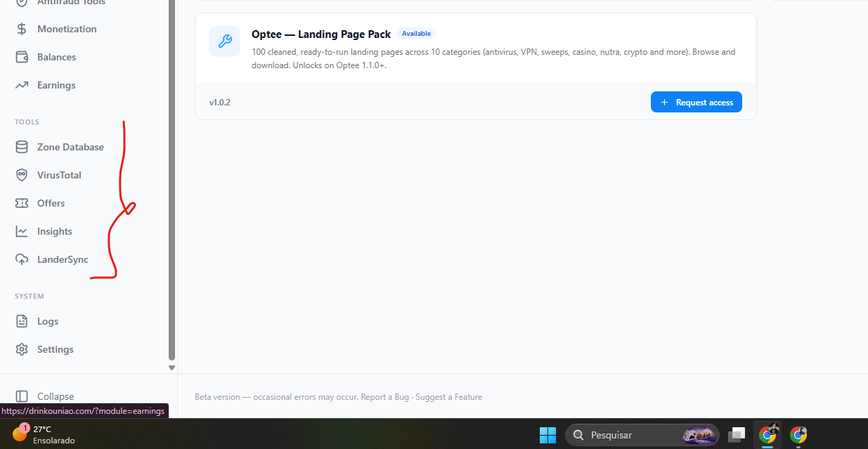Click the Available status badge
The width and height of the screenshot is (868, 449).
click(416, 34)
